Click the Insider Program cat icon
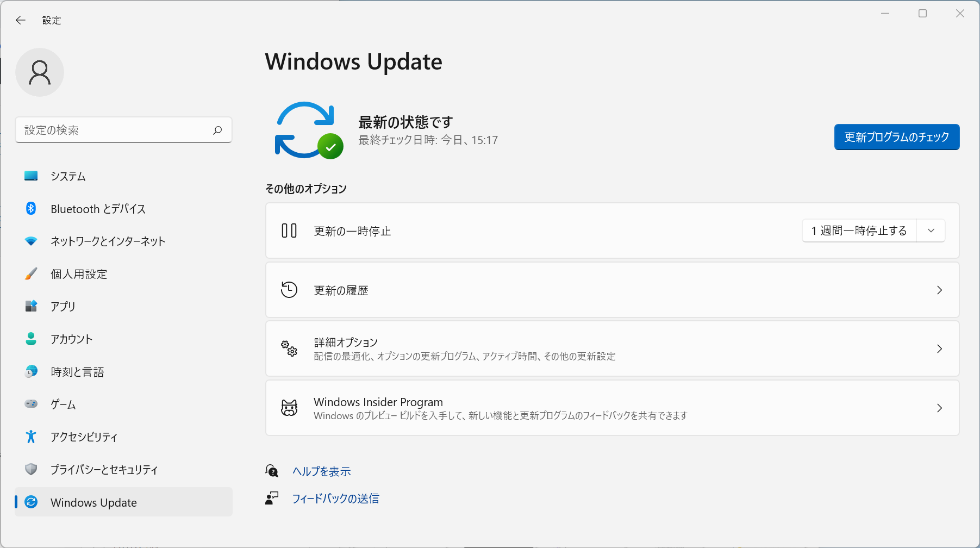The image size is (980, 548). tap(289, 408)
